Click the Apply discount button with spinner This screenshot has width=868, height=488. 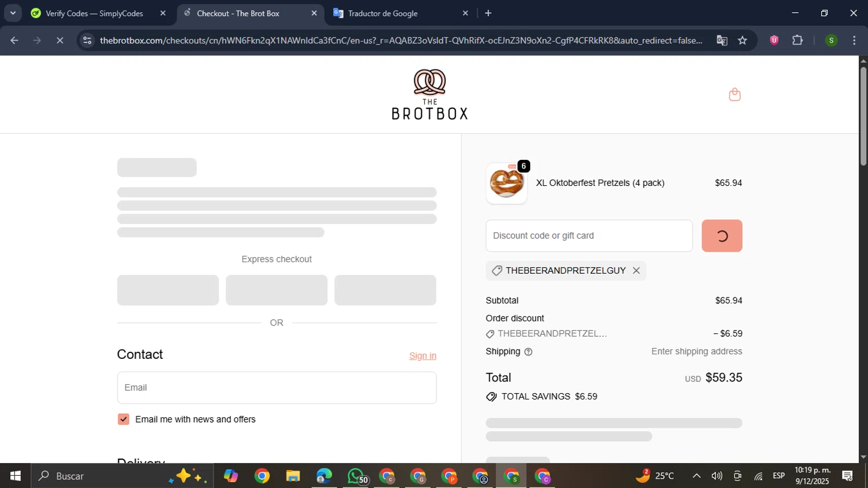(722, 236)
